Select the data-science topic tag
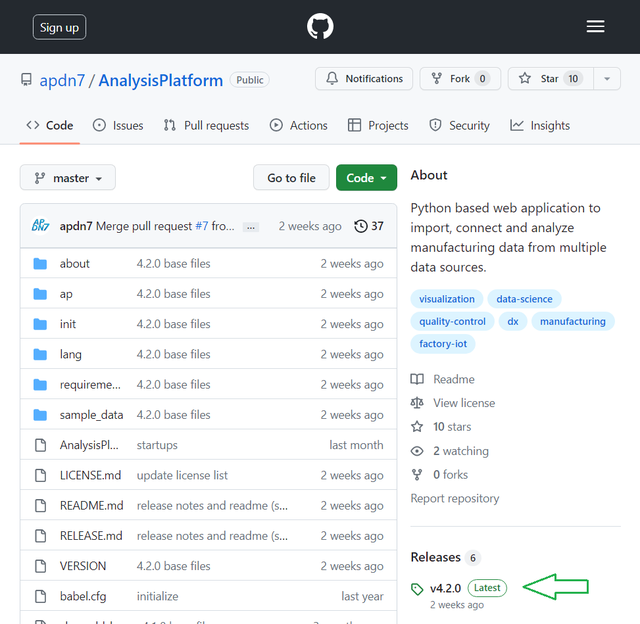The image size is (640, 624). 524,299
